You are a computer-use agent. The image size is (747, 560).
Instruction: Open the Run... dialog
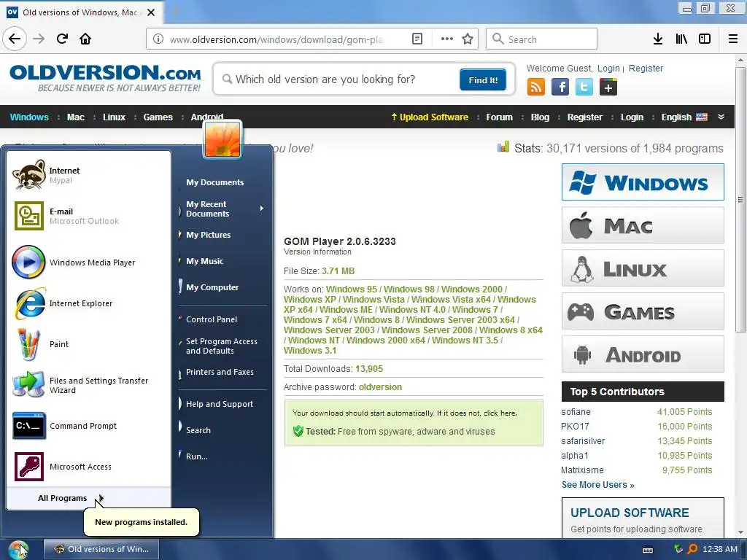pyautogui.click(x=197, y=456)
